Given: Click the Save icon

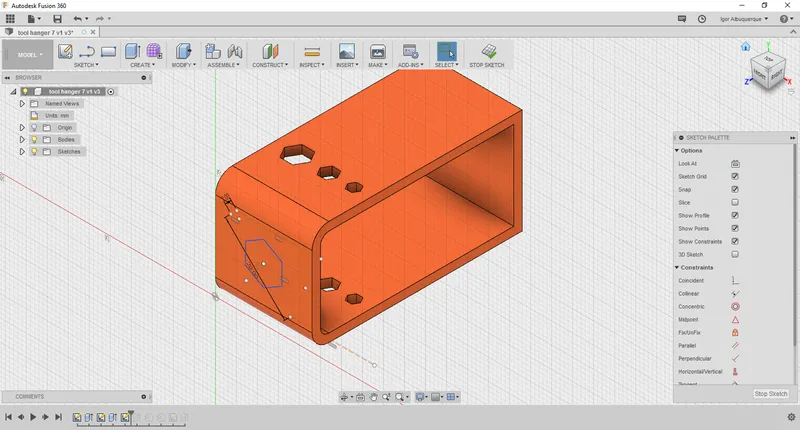Looking at the screenshot, I should pyautogui.click(x=57, y=19).
